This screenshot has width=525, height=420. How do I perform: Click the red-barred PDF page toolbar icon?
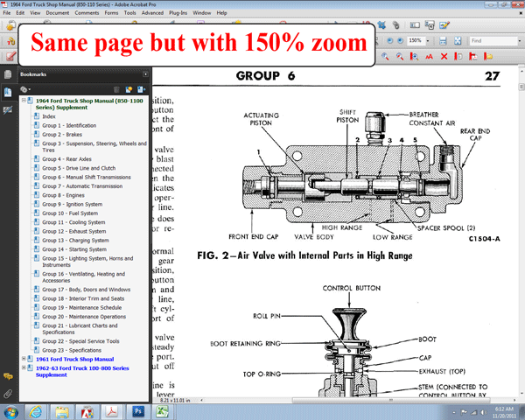tap(472, 57)
